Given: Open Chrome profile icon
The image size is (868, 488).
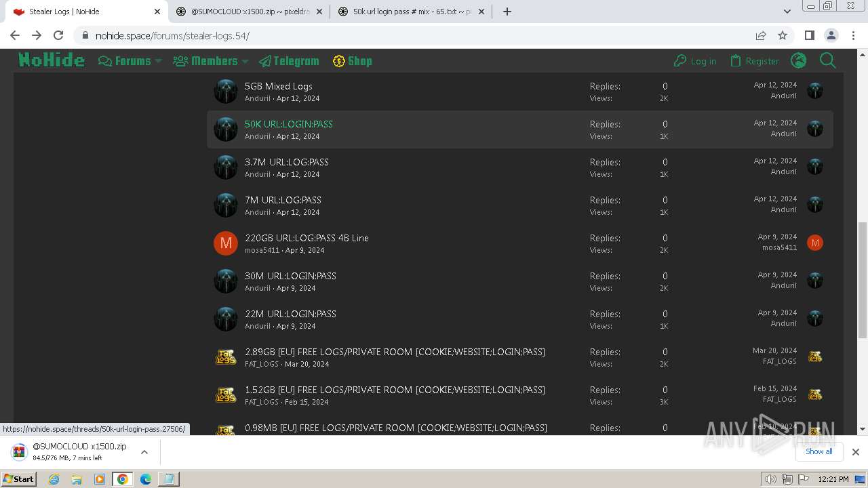Looking at the screenshot, I should [x=831, y=35].
